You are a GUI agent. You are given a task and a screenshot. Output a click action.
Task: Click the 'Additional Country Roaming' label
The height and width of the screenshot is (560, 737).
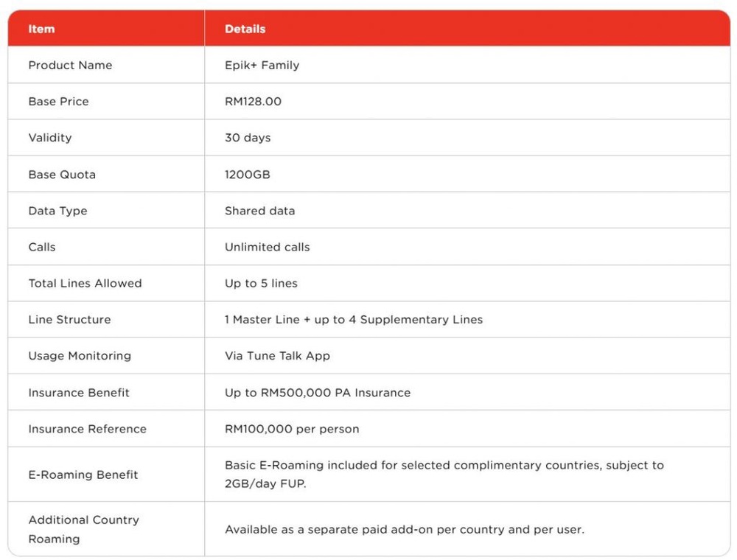pos(84,529)
